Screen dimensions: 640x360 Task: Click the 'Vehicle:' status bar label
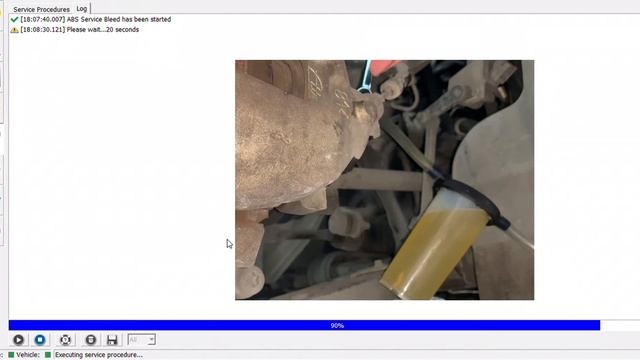pyautogui.click(x=28, y=355)
